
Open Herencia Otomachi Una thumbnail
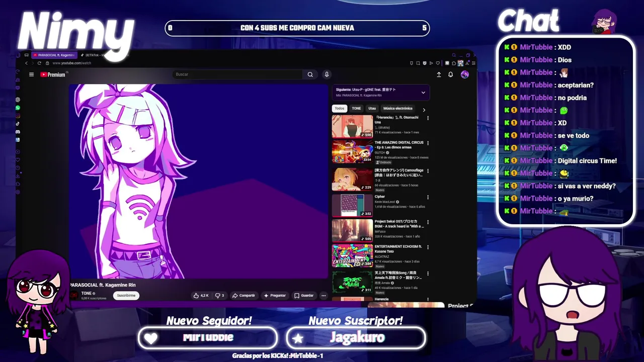tap(352, 126)
